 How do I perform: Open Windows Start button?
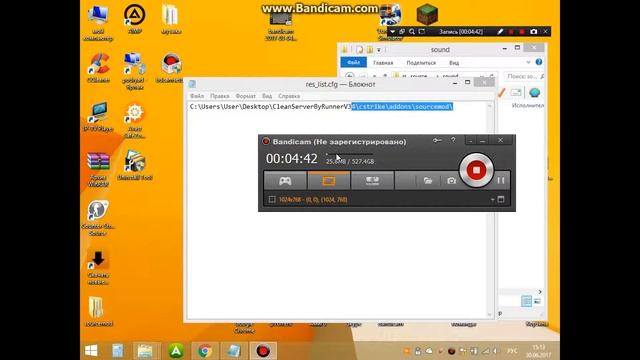pyautogui.click(x=91, y=351)
